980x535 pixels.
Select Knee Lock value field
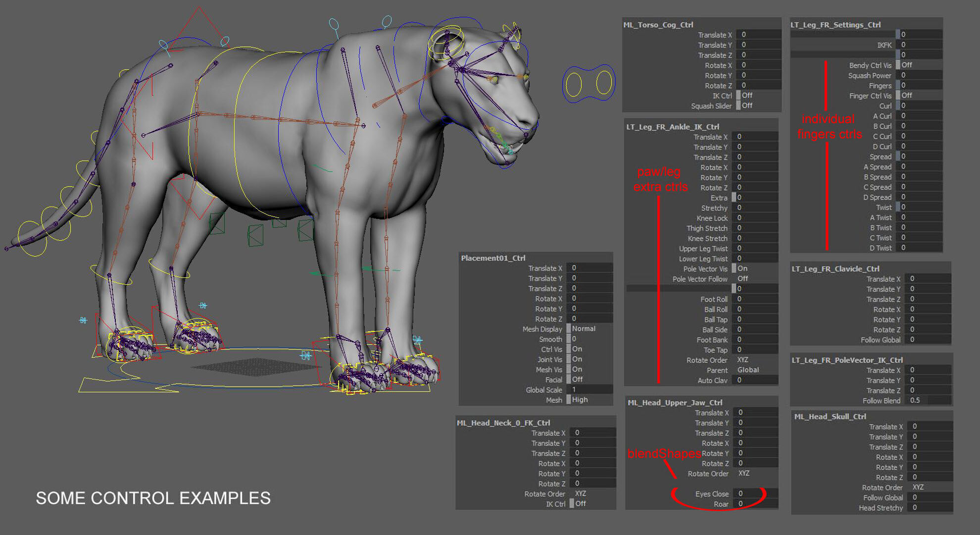(755, 218)
